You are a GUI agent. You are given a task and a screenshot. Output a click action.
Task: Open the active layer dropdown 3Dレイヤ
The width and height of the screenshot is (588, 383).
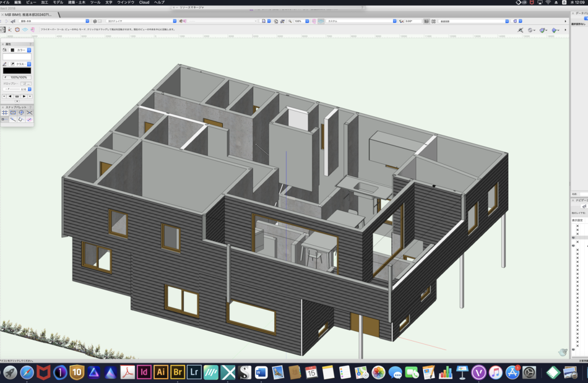point(141,21)
